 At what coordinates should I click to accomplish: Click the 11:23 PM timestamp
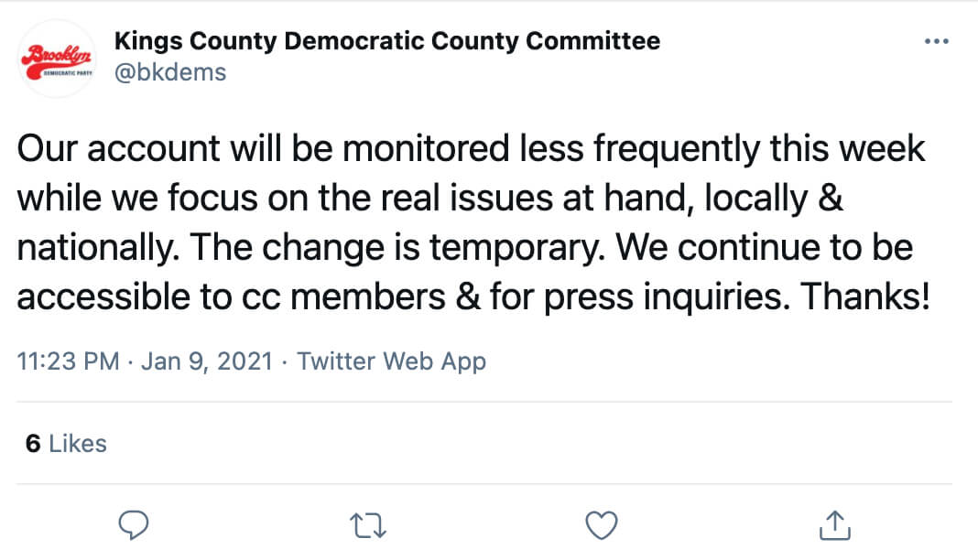(x=68, y=361)
